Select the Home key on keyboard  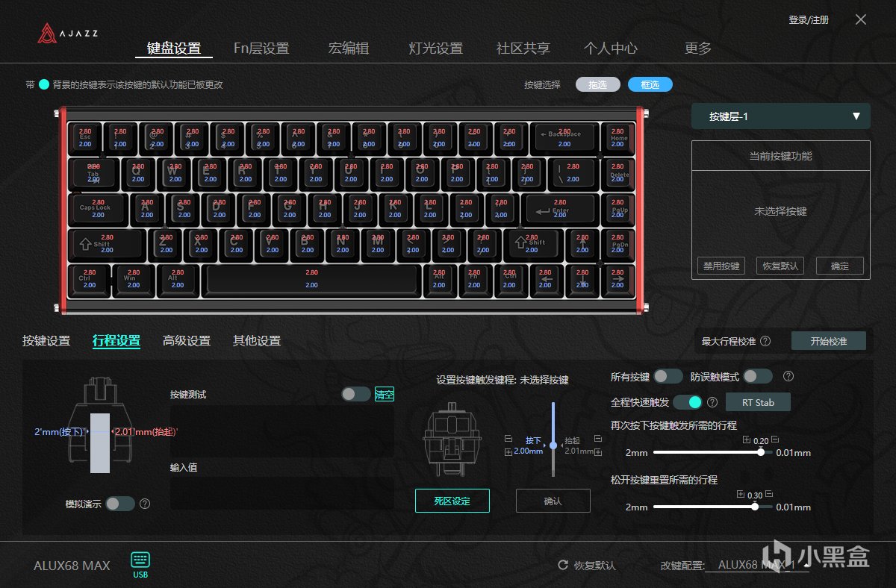click(617, 138)
